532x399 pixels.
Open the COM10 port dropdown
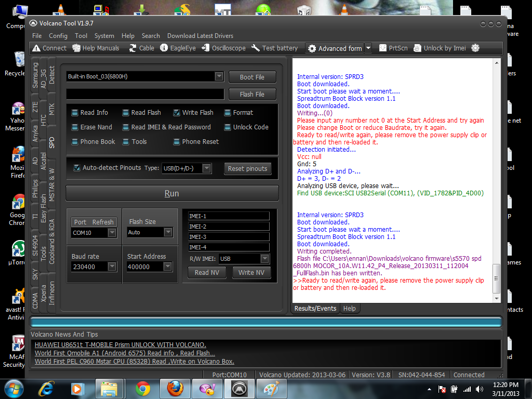pos(112,233)
